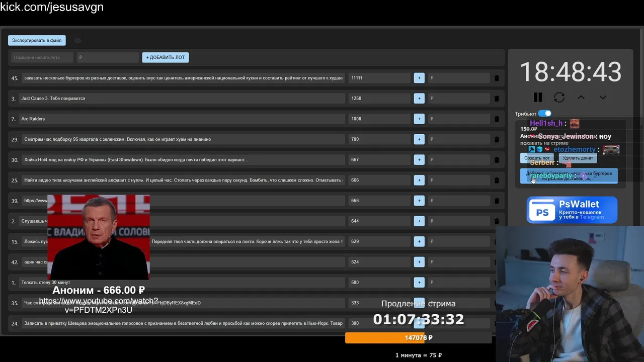Viewport: 644px width, 362px height.
Task: Decrease timer with the down chevron
Action: coord(603,97)
